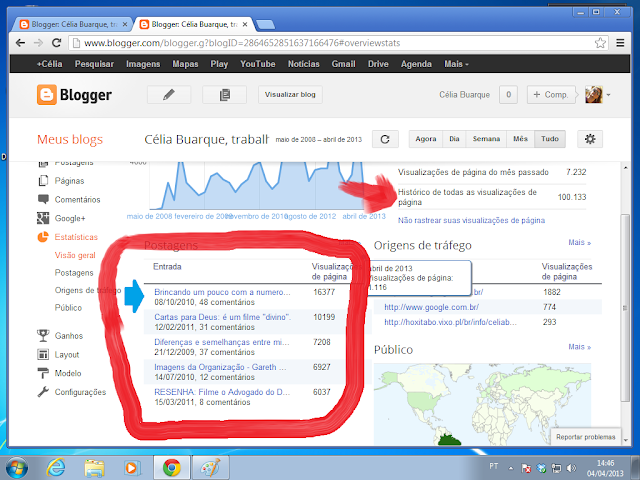Open the file explorer folder on the taskbar
The image size is (640, 480).
[x=94, y=468]
